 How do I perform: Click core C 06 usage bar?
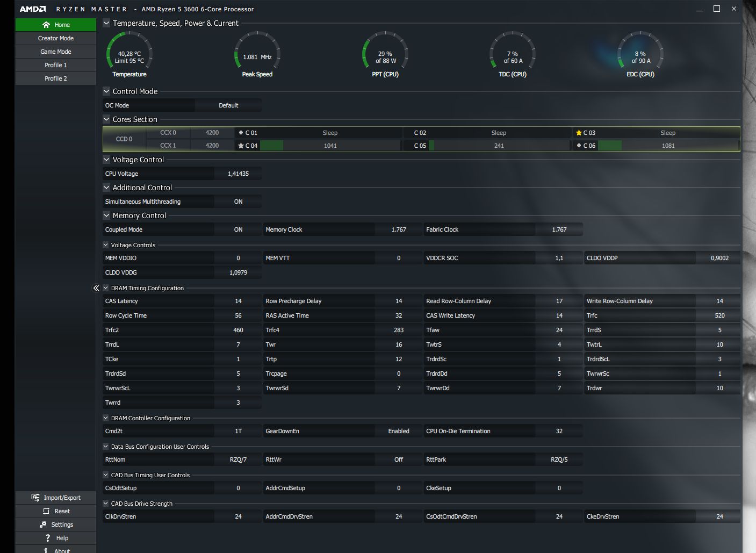tap(668, 146)
